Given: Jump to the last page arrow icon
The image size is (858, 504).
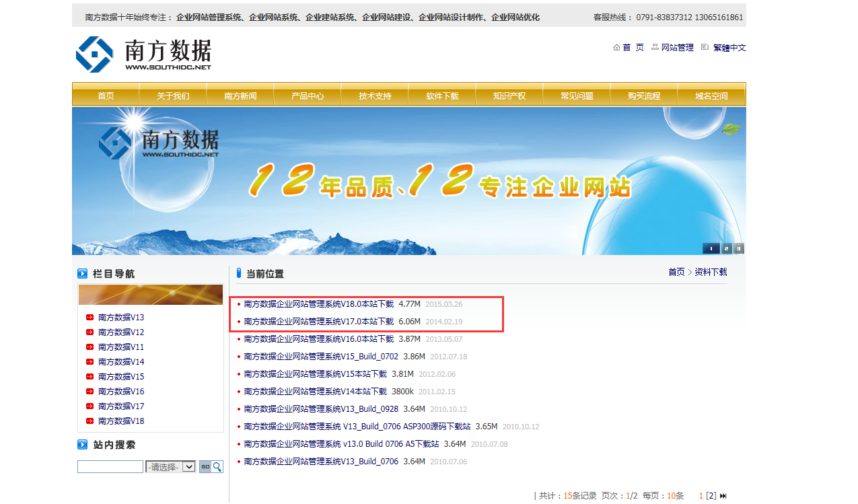Looking at the screenshot, I should pos(723,496).
